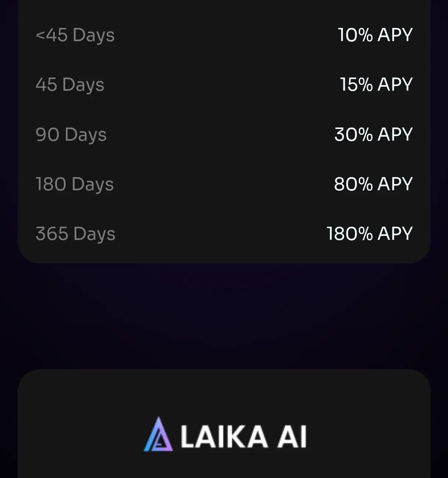Screen dimensions: 448x478
Task: Select the 90 Days staking label
Action: [71, 135]
